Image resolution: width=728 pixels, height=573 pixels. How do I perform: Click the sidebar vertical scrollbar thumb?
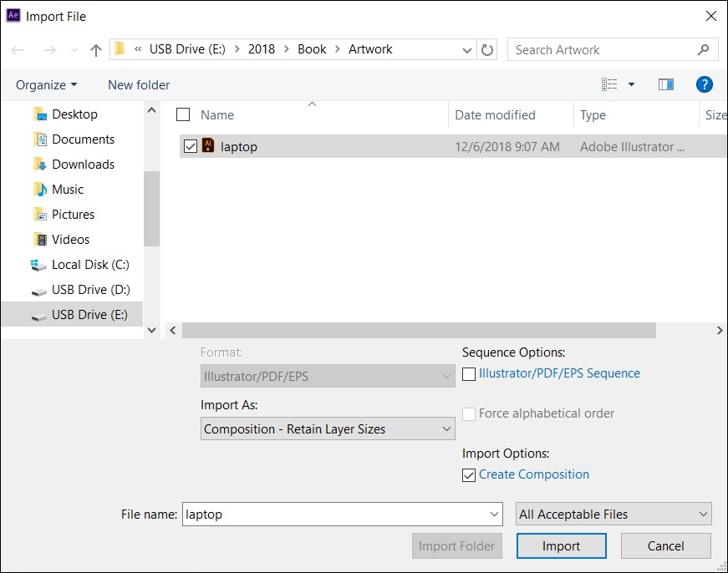point(151,209)
